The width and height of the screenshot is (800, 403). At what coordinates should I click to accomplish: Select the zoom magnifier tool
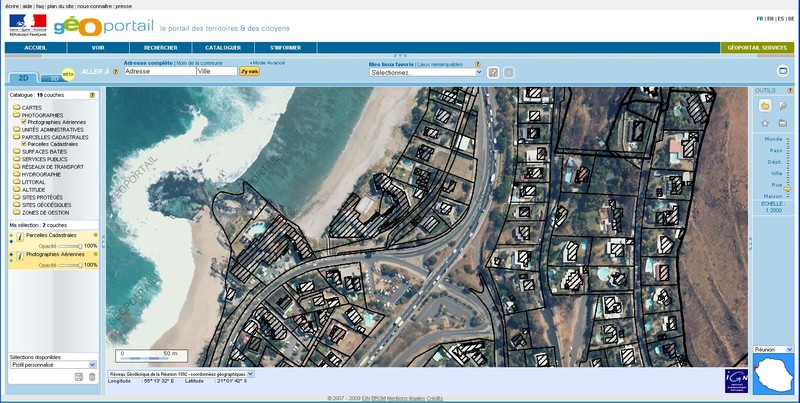click(x=783, y=105)
